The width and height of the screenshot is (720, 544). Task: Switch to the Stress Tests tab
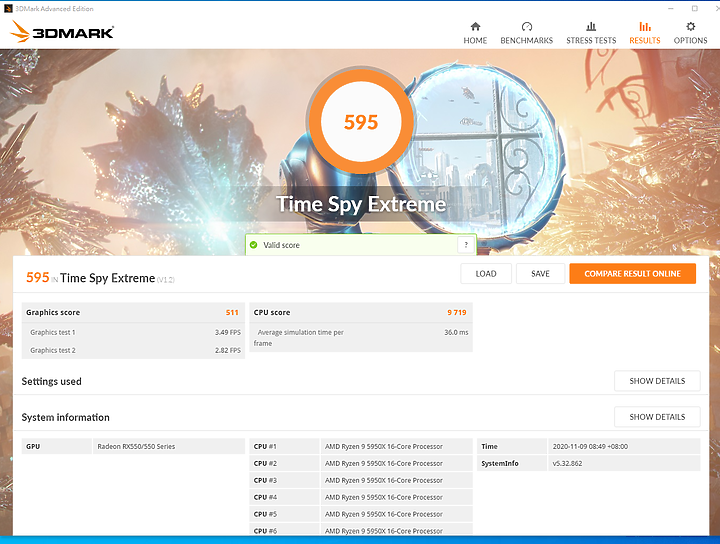tap(591, 33)
